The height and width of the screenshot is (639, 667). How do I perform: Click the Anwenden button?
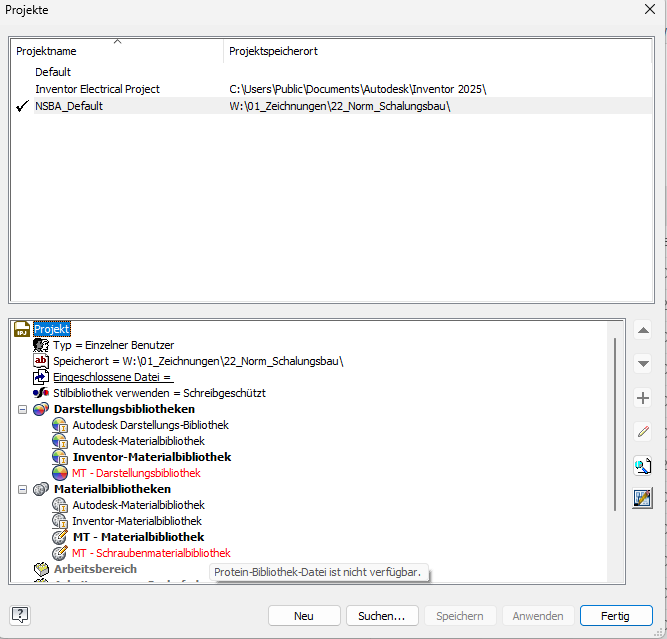tap(538, 616)
